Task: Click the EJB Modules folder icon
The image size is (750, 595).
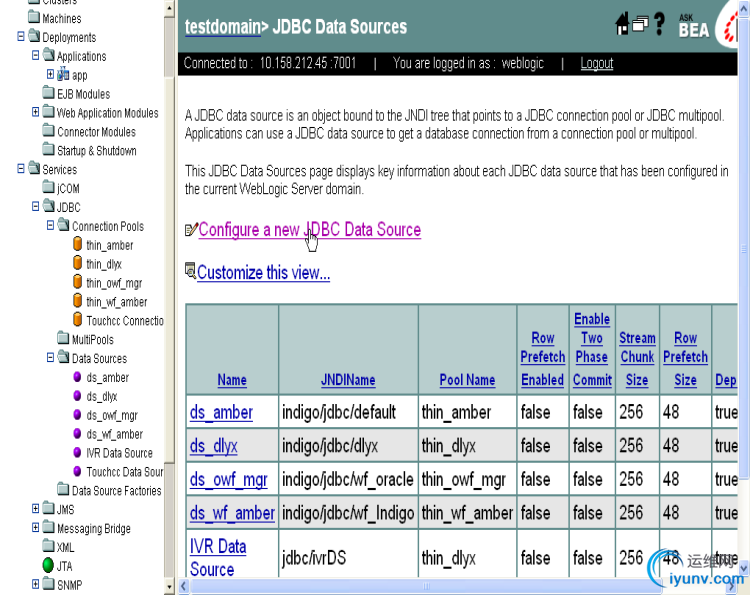Action: [x=49, y=93]
